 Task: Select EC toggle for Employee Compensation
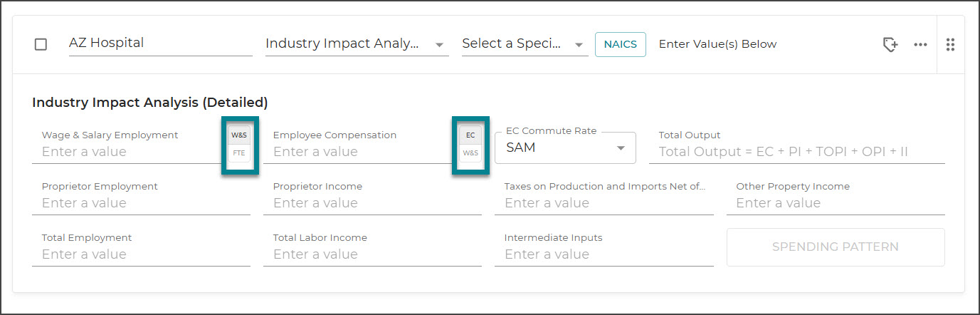470,135
